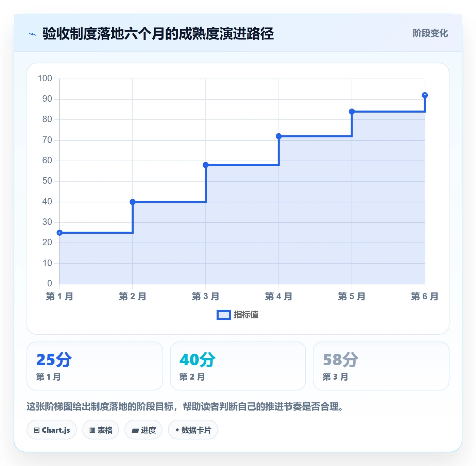Image resolution: width=476 pixels, height=466 pixels.
Task: Open the 25分 第 1 月 data card
Action: click(95, 366)
